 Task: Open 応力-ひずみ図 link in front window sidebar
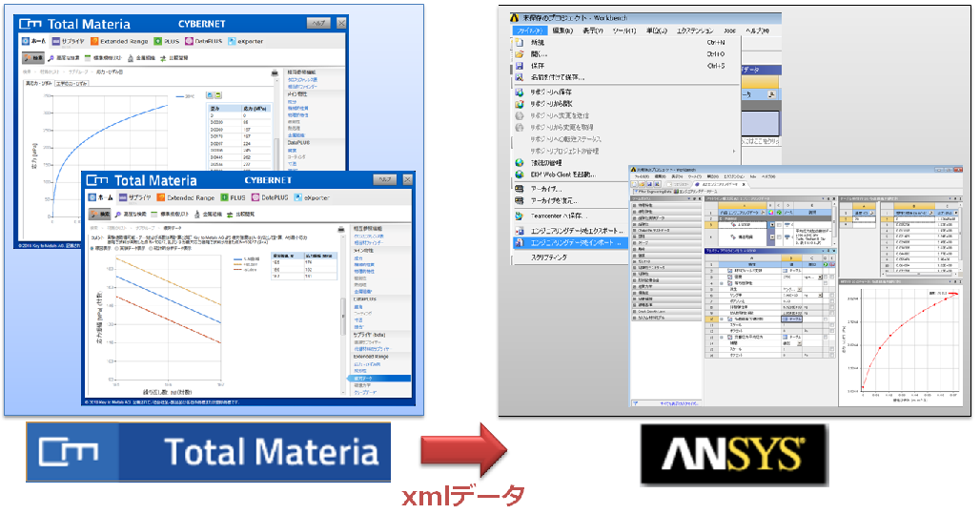[x=367, y=364]
